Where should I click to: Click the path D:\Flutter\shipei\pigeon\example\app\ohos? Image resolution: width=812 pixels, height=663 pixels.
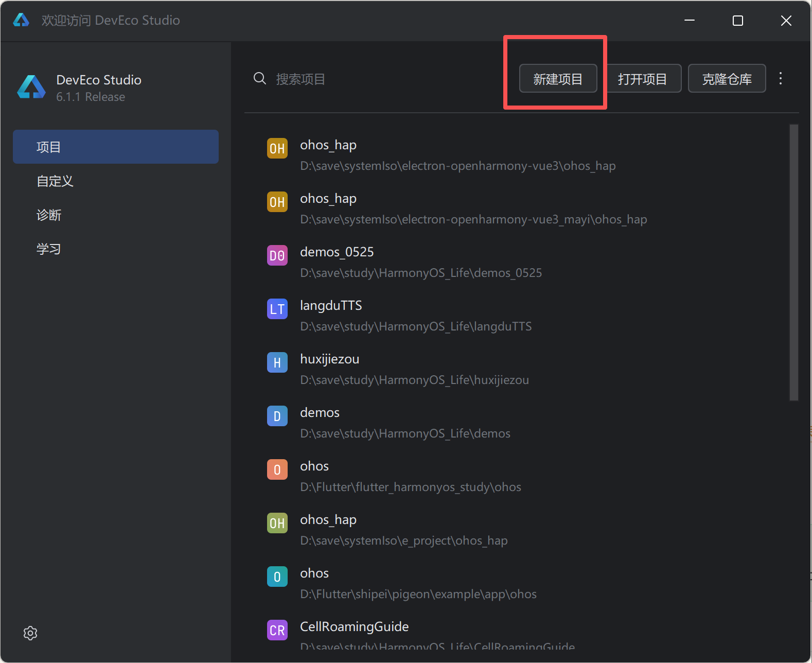(418, 594)
